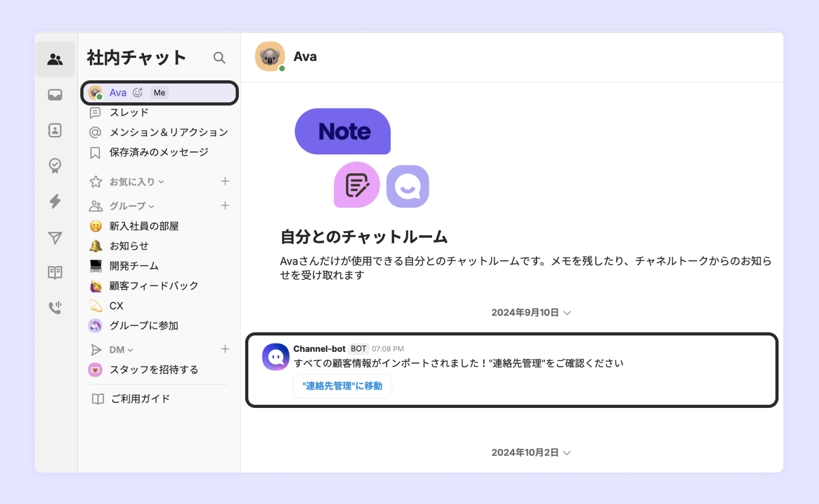This screenshot has width=819, height=504.
Task: Click the "連絡先管理"に移動 button
Action: [x=342, y=386]
